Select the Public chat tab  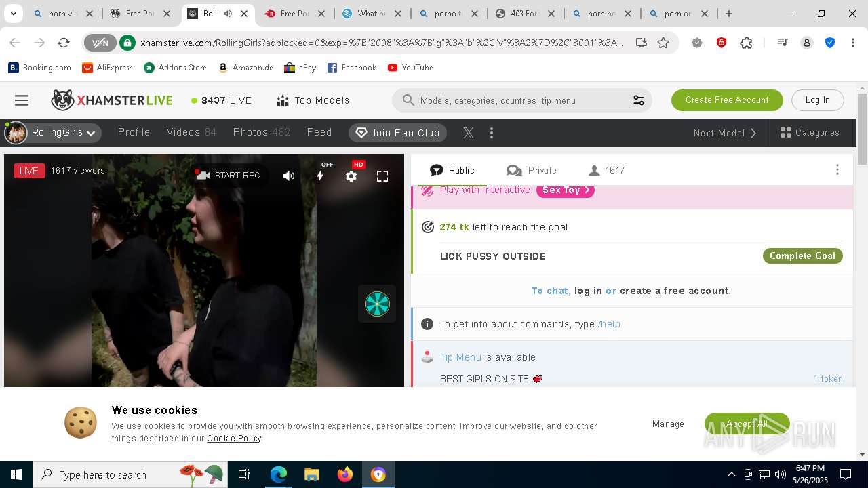pos(452,170)
